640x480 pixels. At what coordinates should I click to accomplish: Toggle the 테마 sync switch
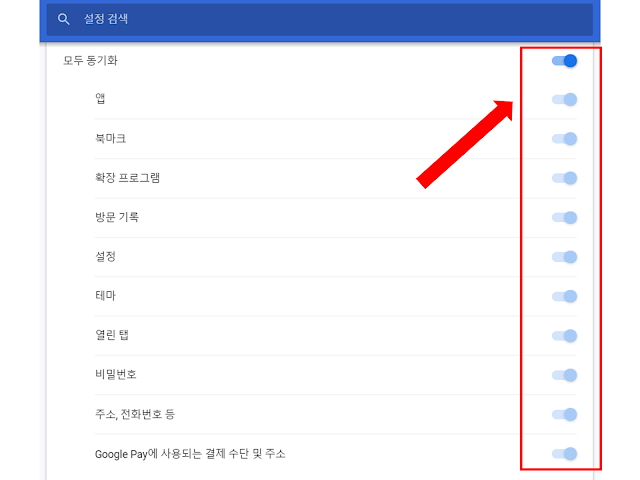(x=564, y=296)
